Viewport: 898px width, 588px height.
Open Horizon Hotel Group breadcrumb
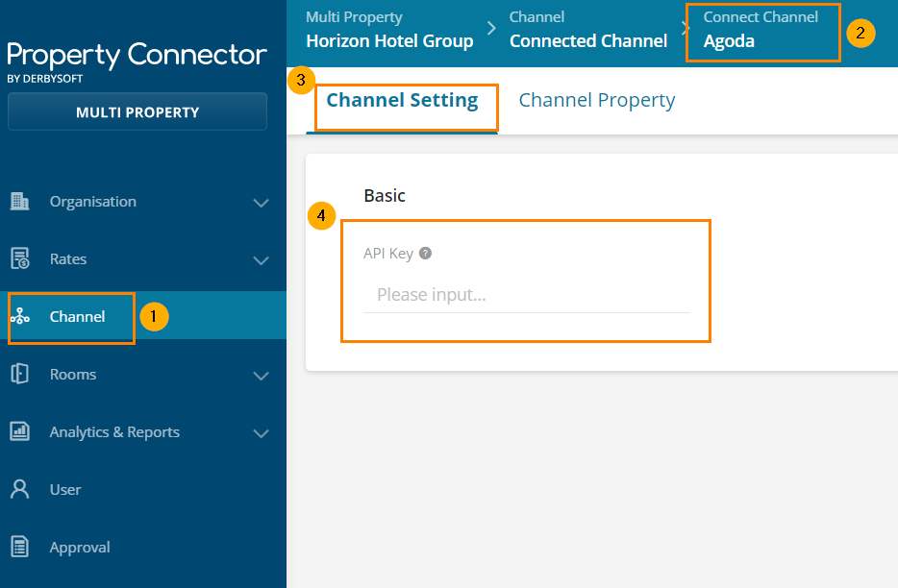tap(389, 41)
